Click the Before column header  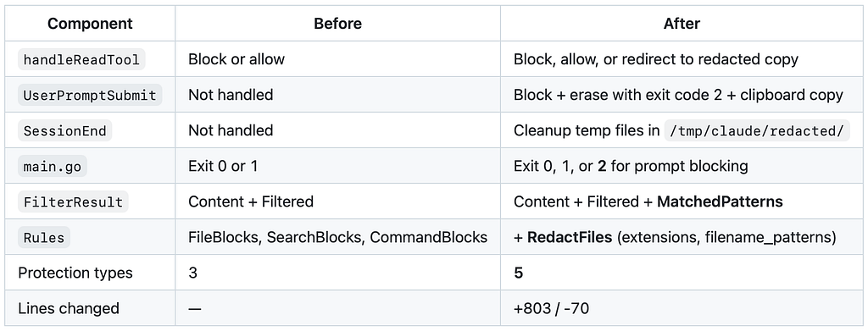click(337, 24)
